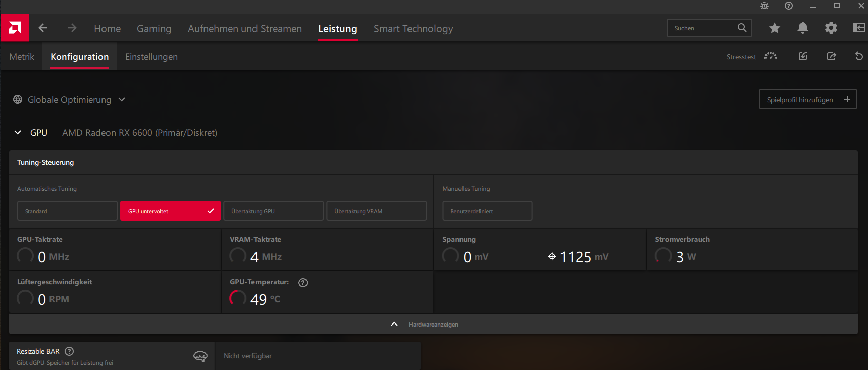The image size is (868, 370).
Task: Start the Stresstest gauge icon
Action: click(771, 56)
